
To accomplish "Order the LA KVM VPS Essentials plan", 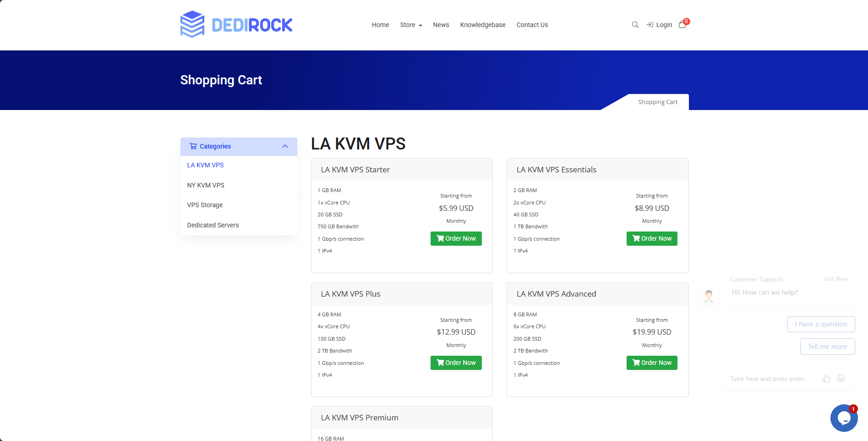I will click(x=651, y=238).
